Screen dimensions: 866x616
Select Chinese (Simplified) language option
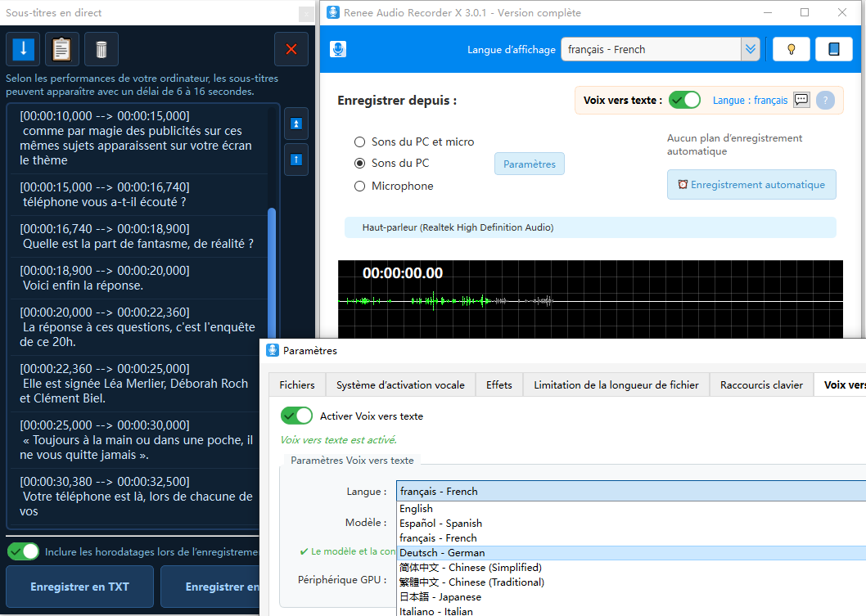pos(631,568)
